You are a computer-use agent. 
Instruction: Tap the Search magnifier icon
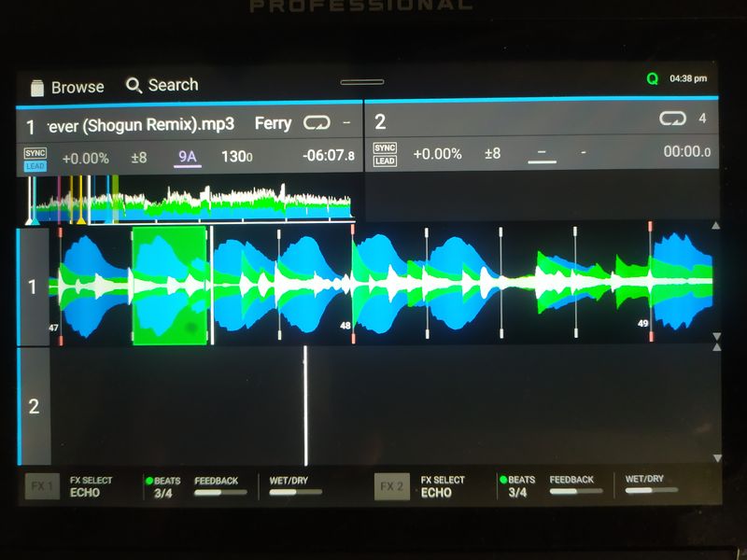coord(134,86)
